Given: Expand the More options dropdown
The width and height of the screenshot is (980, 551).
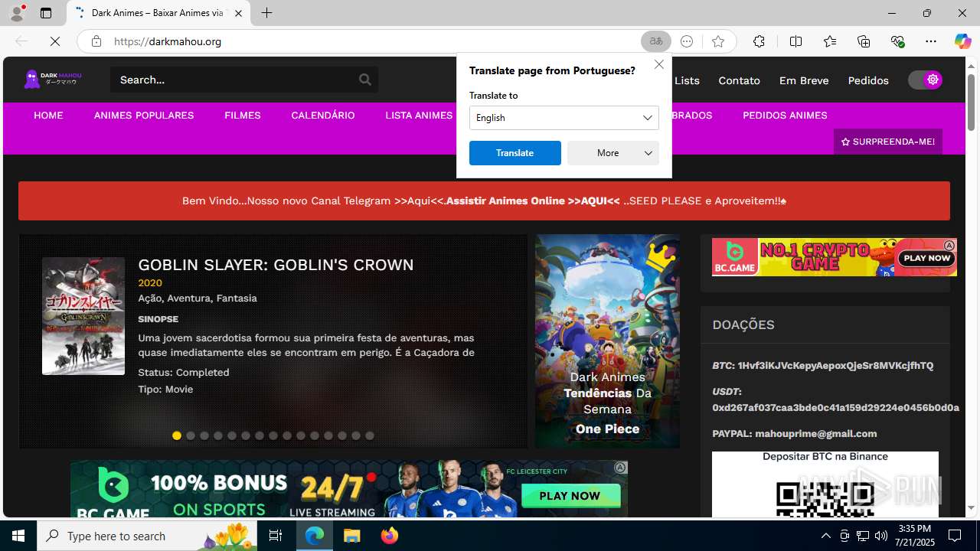Looking at the screenshot, I should pos(613,153).
